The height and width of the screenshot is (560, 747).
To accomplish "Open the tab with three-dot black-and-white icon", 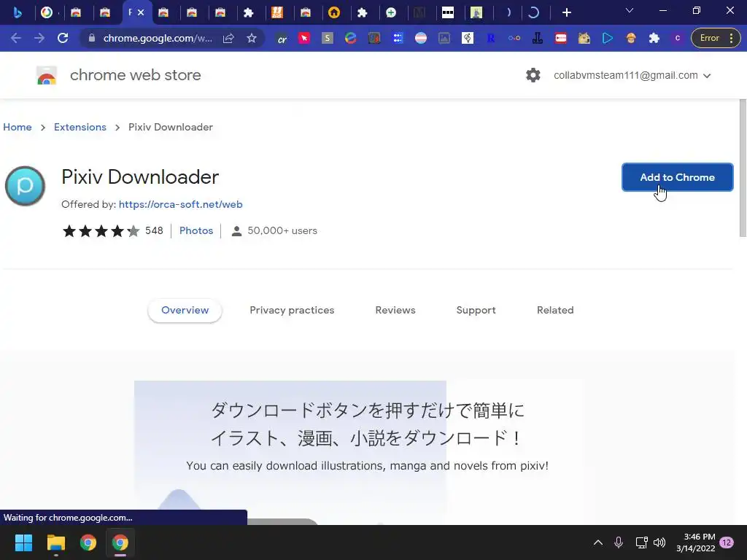I will 448,12.
